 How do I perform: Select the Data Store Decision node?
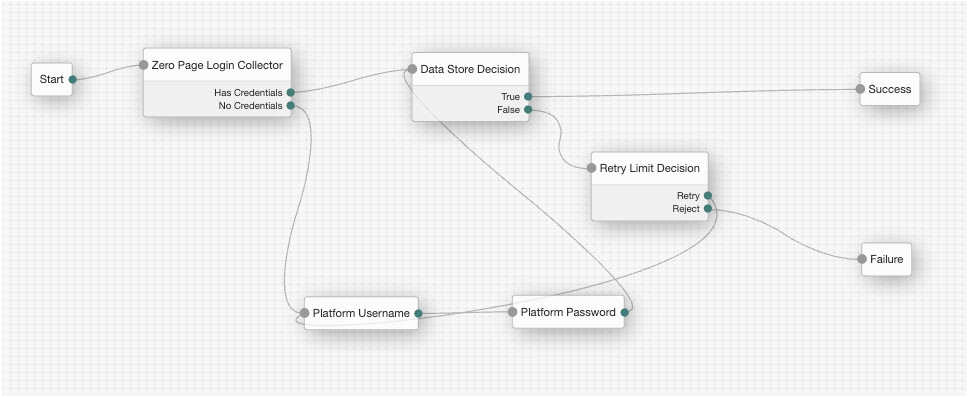[x=470, y=87]
